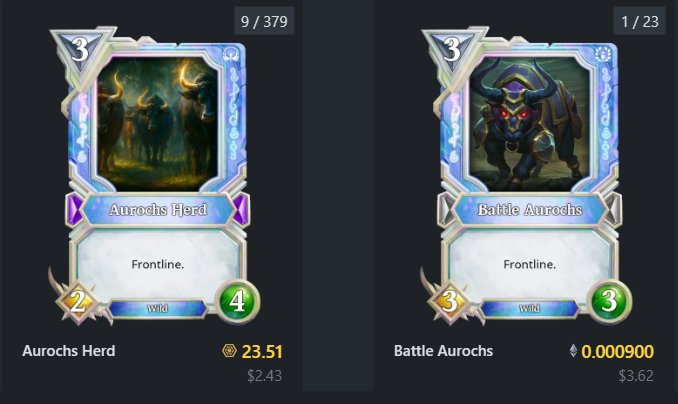Click the attack value 3 on Battle Aurochs
This screenshot has width=678, height=404.
pyautogui.click(x=450, y=301)
